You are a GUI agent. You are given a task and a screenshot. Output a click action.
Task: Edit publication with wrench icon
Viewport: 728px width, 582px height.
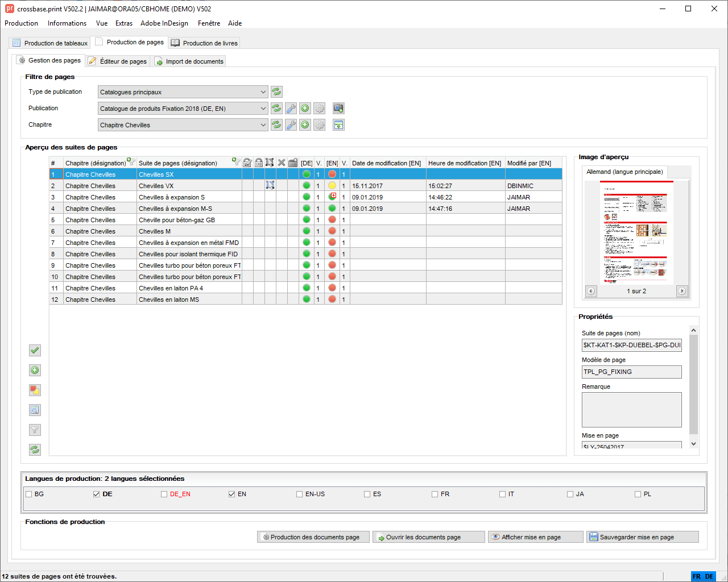291,108
